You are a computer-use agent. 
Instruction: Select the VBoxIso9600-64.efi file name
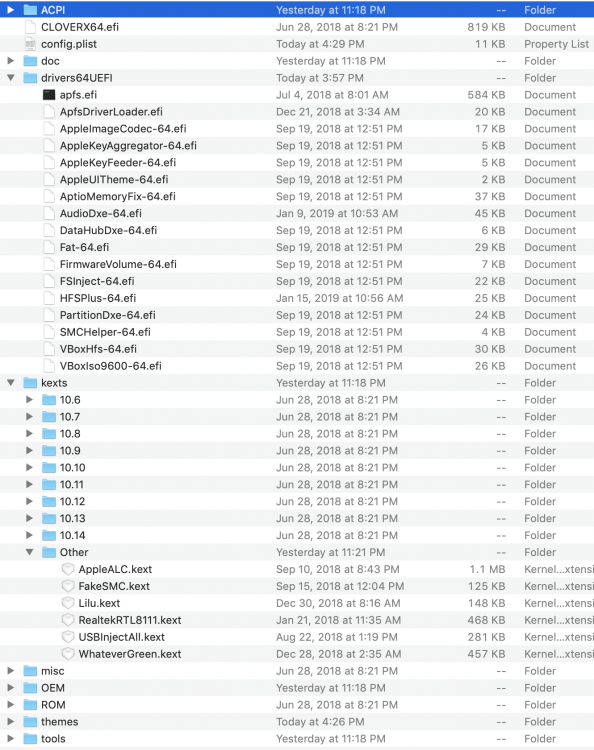click(110, 366)
